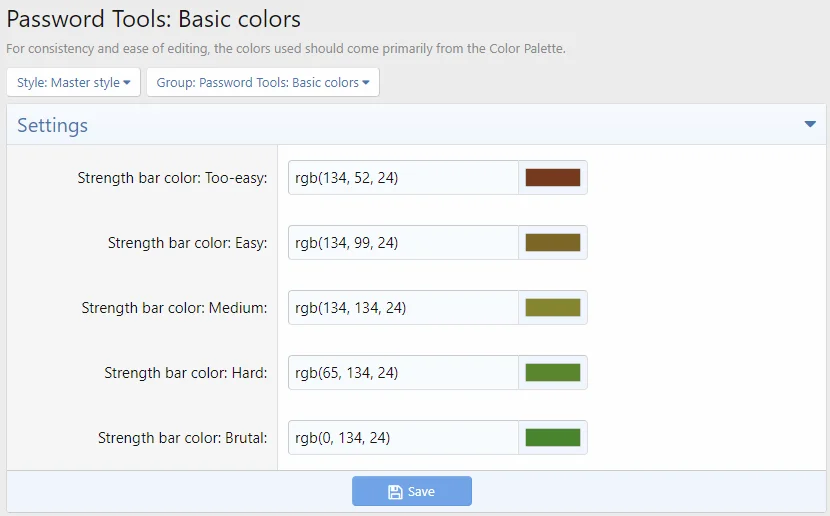
Task: Click the 'Strength bar color: Hard' label
Action: 185,373
